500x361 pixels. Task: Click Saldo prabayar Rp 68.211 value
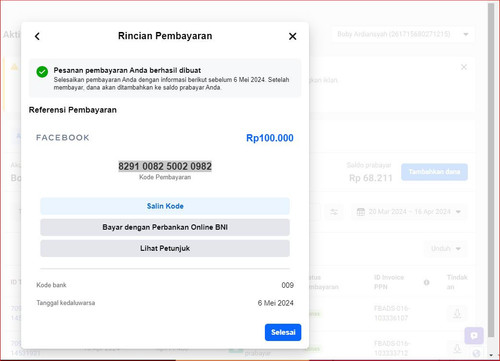coord(370,178)
